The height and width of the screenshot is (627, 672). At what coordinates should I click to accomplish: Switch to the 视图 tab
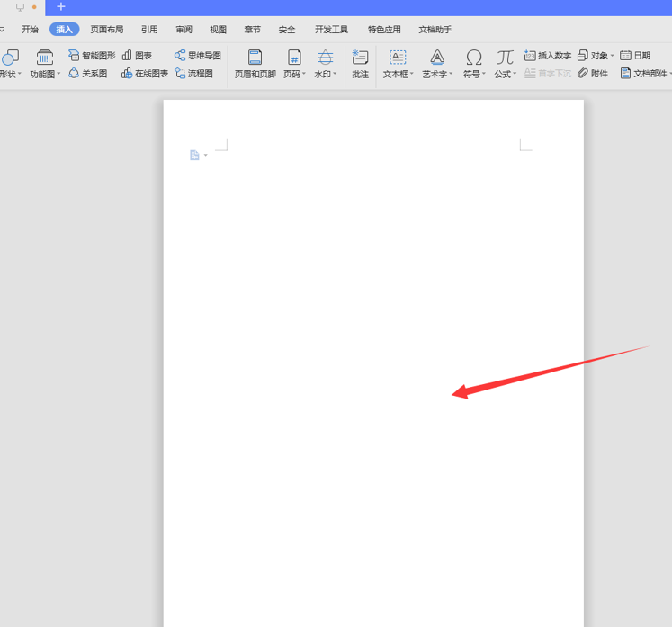(218, 29)
